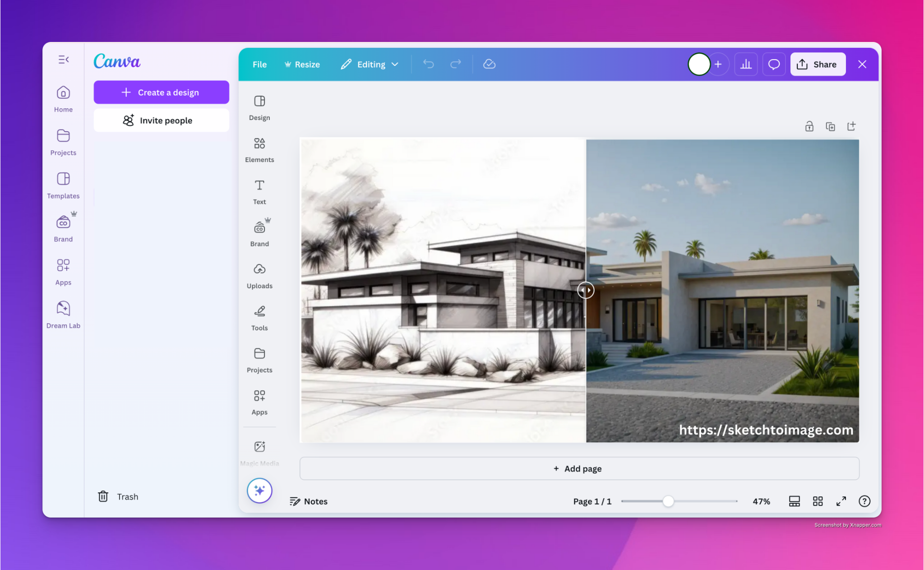The width and height of the screenshot is (924, 570).
Task: Open the Canva AI sparkle assistant button
Action: tap(259, 490)
